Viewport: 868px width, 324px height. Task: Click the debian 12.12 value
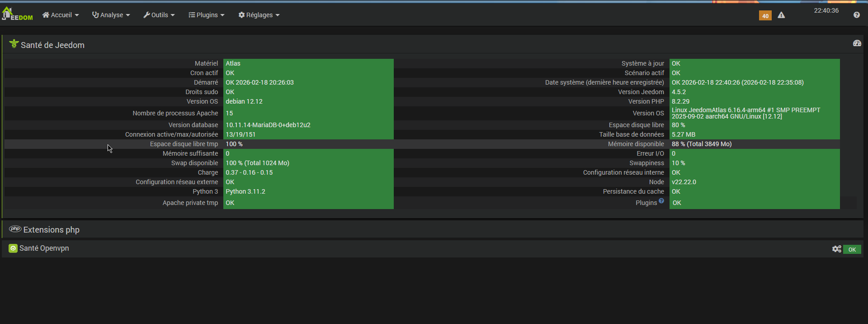coord(244,101)
